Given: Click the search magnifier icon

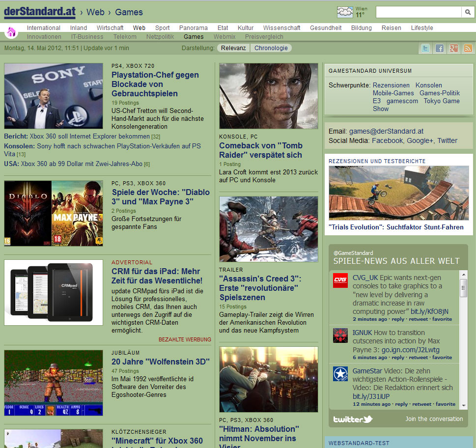Looking at the screenshot, I should (x=468, y=12).
